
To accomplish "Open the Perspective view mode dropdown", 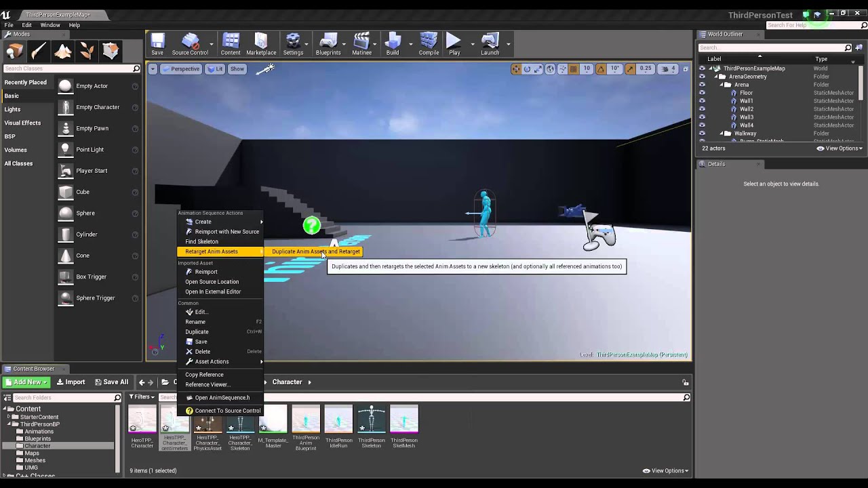I will (x=180, y=68).
